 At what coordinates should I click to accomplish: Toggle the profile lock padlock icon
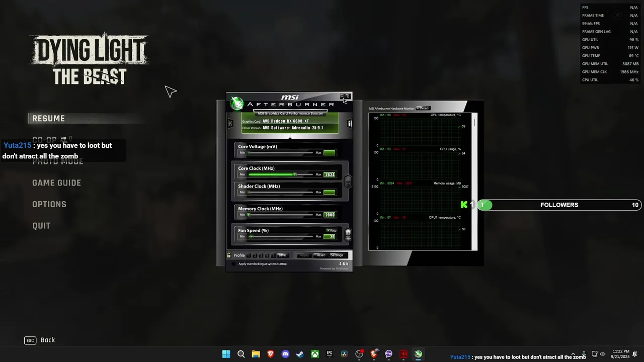point(229,255)
